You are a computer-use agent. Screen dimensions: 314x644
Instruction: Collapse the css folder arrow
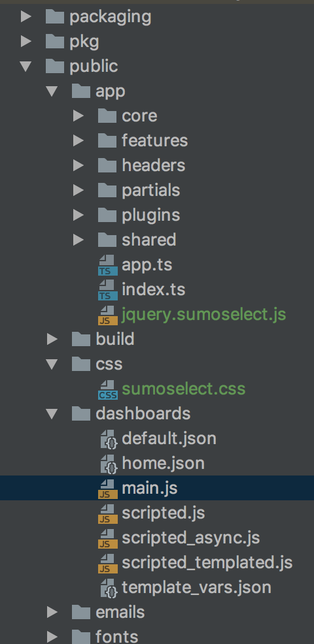[x=52, y=364]
